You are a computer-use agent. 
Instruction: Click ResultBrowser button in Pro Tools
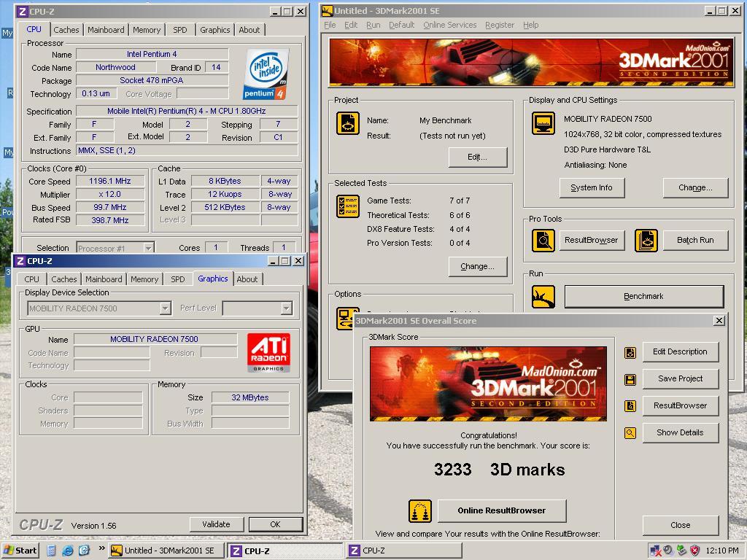pyautogui.click(x=591, y=241)
